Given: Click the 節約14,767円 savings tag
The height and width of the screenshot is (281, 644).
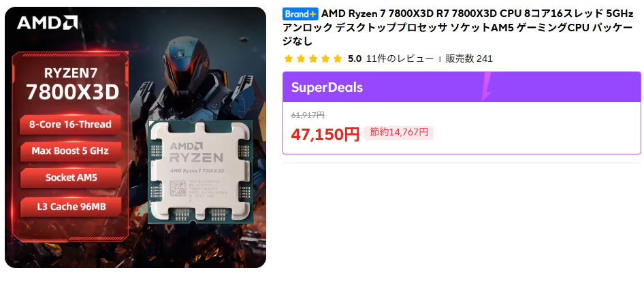Looking at the screenshot, I should tap(399, 132).
